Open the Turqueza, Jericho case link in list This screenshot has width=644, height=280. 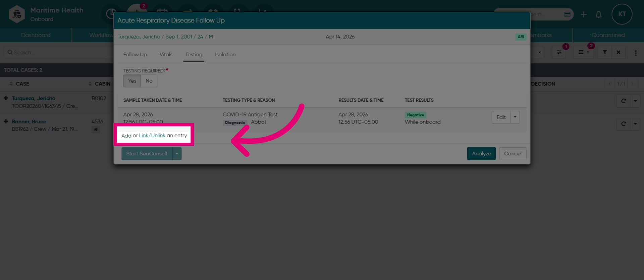[34, 98]
